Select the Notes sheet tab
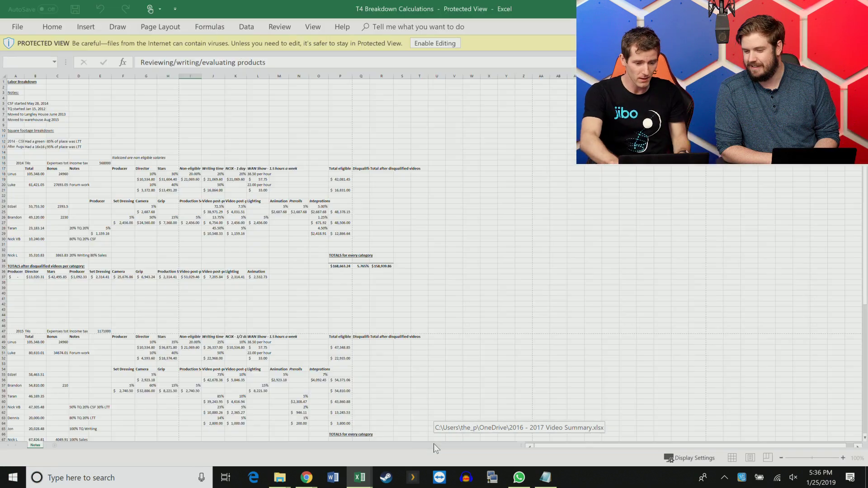The width and height of the screenshot is (868, 488). (35, 445)
